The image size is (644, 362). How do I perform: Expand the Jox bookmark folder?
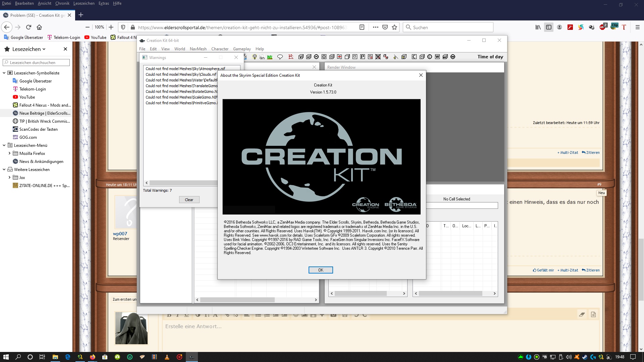point(9,178)
